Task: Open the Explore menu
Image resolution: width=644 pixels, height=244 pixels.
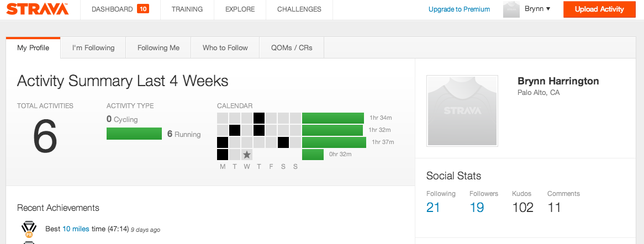Action: [x=240, y=9]
